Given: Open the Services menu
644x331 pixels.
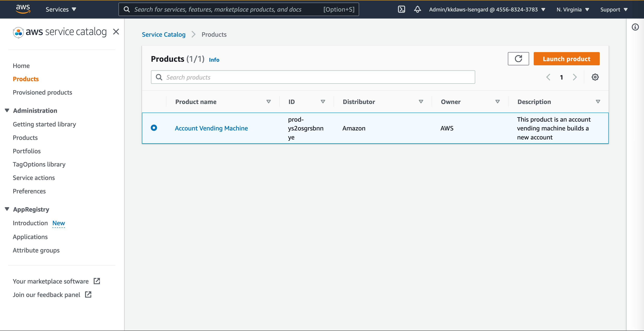Looking at the screenshot, I should (61, 9).
